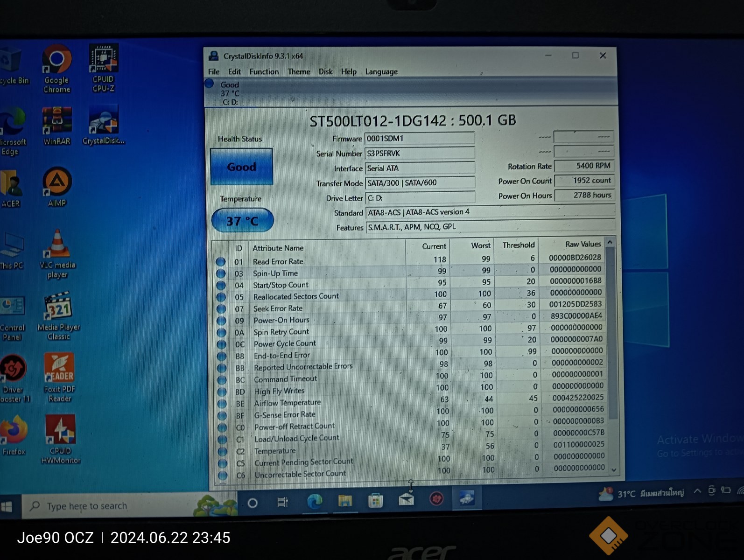Click the 37 °C temperature button
Screen dimensions: 744x560
[242, 220]
